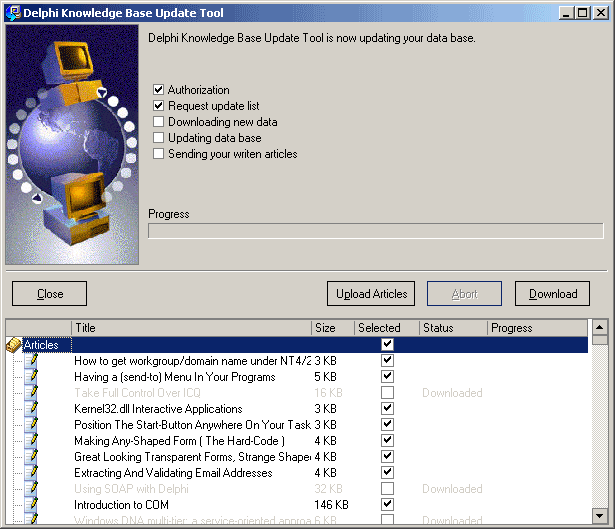Click the update Progress bar

tap(376, 231)
